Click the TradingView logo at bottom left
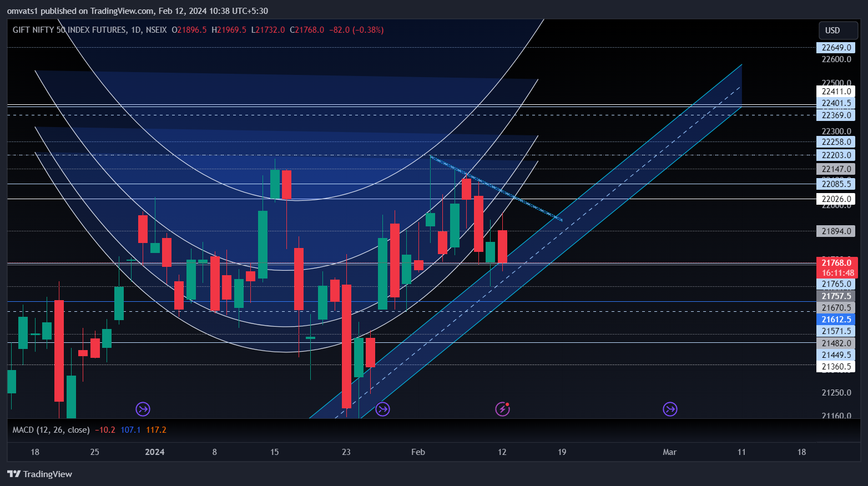The height and width of the screenshot is (486, 868). [x=39, y=474]
